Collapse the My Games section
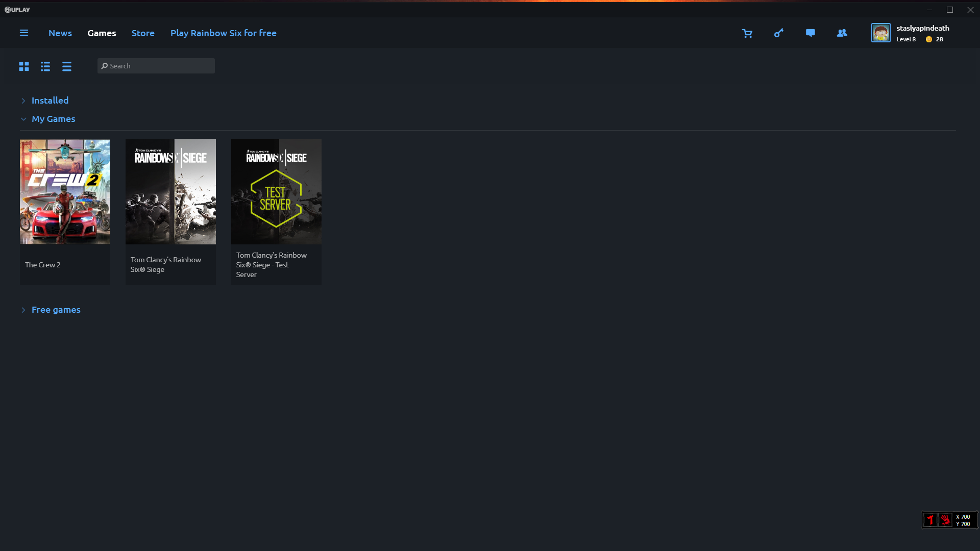The height and width of the screenshot is (551, 980). (x=23, y=119)
